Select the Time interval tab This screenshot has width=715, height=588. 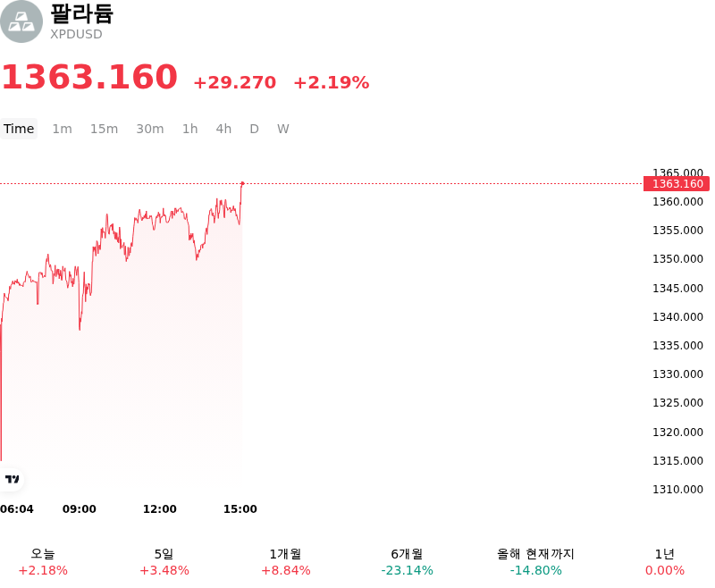(19, 129)
